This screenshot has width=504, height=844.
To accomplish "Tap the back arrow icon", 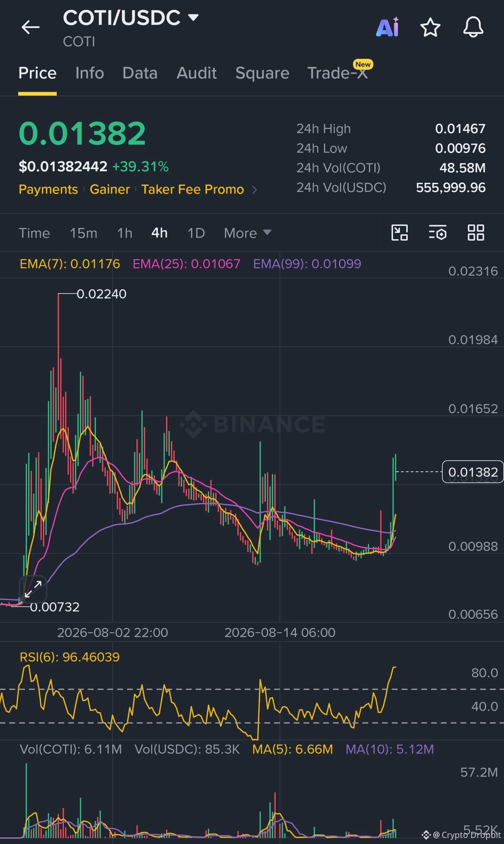I will (30, 27).
